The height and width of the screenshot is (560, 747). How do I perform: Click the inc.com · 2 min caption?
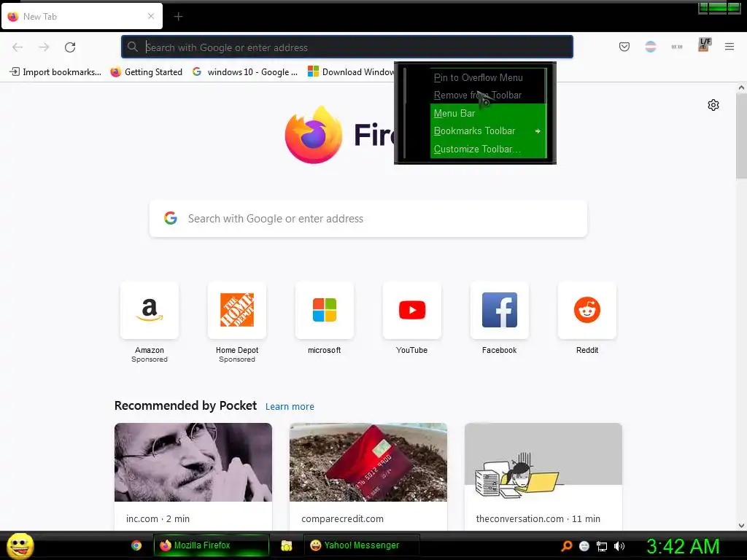coord(158,518)
